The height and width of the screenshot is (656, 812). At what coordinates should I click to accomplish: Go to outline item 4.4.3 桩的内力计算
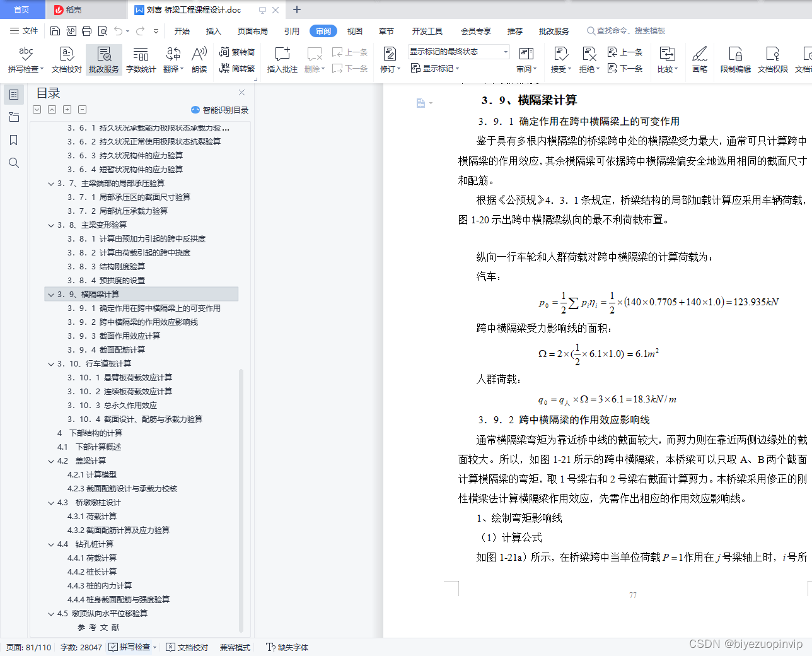coord(100,586)
